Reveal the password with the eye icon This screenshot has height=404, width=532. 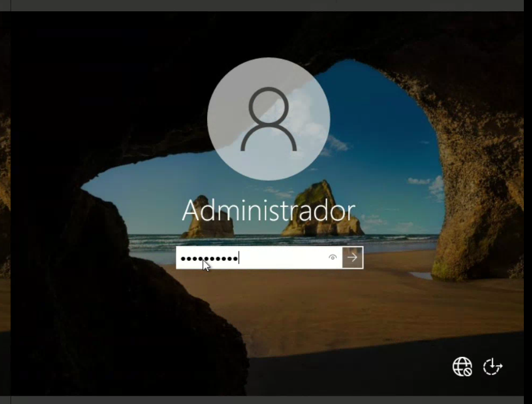(332, 257)
